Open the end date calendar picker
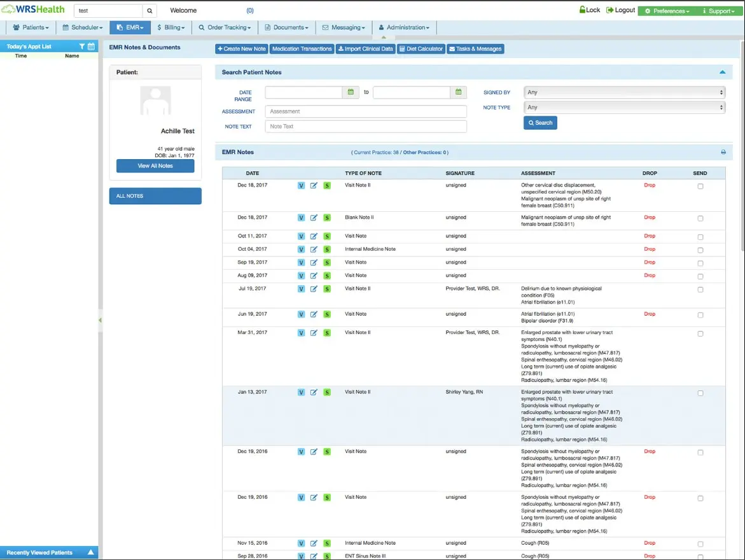This screenshot has width=745, height=560. (457, 92)
